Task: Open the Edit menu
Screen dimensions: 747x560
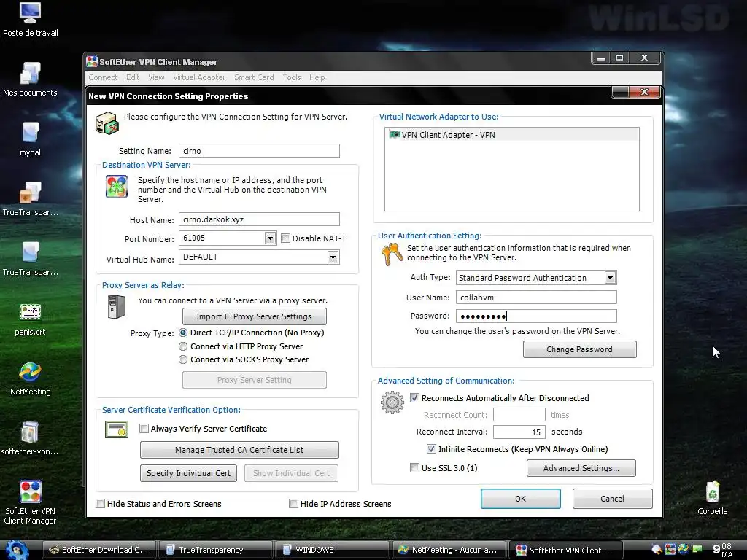Action: click(x=133, y=77)
